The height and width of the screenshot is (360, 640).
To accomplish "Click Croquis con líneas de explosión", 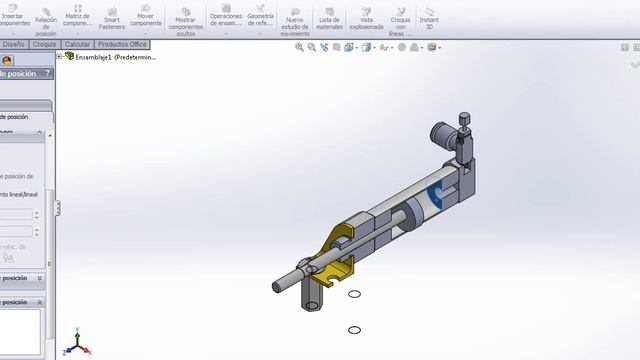I will pyautogui.click(x=400, y=21).
